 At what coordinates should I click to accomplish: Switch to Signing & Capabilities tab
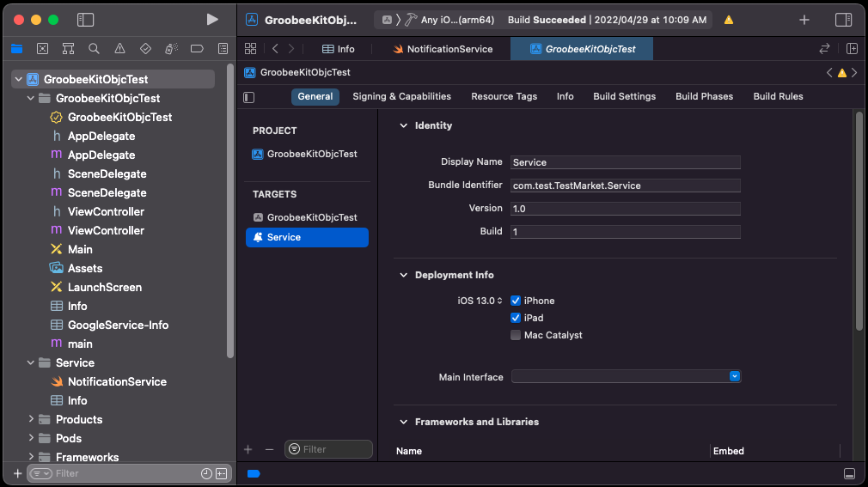point(402,96)
